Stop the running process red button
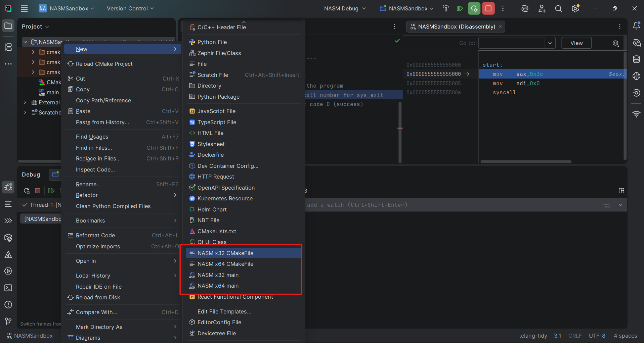The width and height of the screenshot is (644, 343). point(488,8)
